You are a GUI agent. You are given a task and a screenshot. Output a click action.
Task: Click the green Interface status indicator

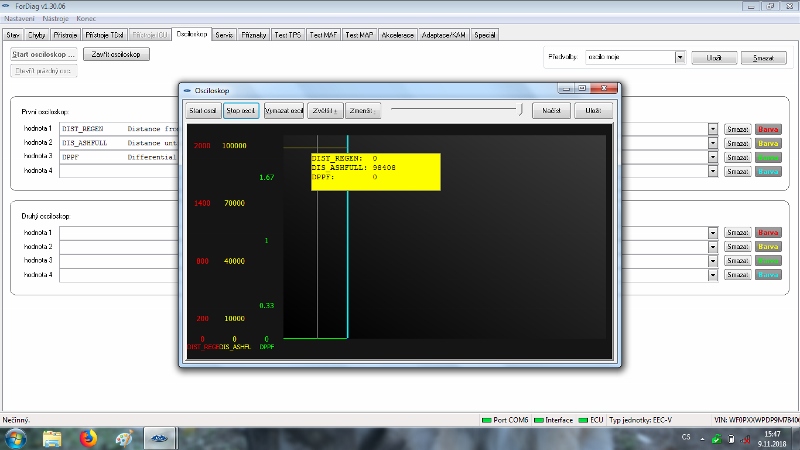coord(540,420)
